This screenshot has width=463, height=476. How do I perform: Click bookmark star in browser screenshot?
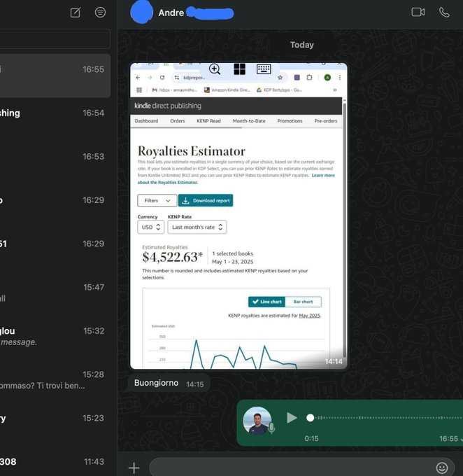pos(280,78)
